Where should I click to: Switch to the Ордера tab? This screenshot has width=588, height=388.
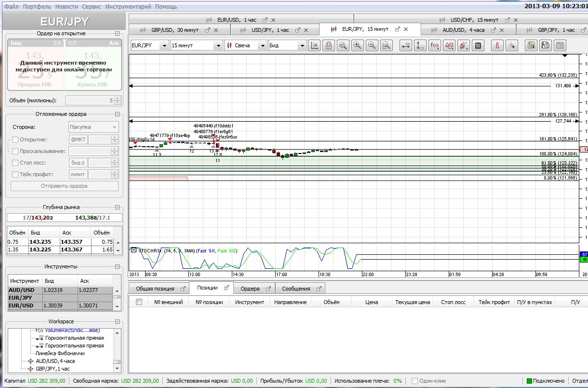250,289
